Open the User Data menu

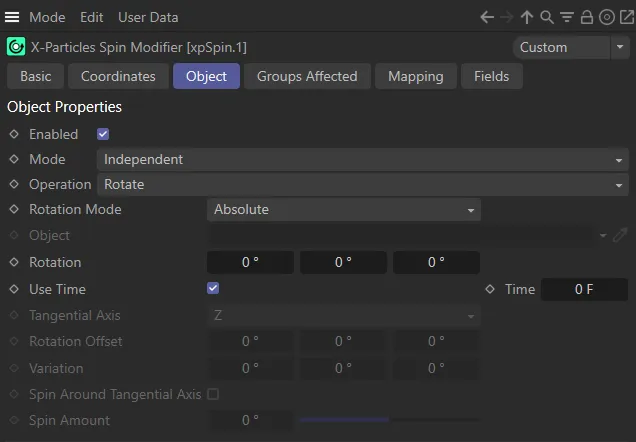148,17
